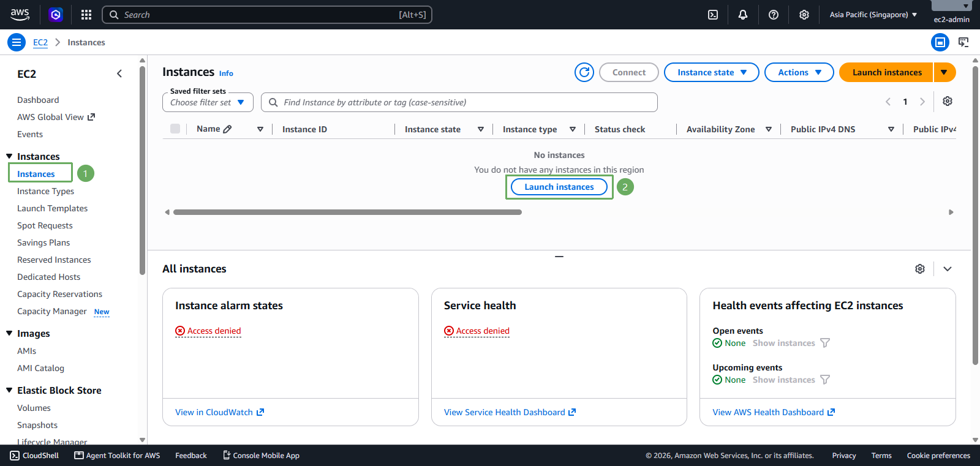Open All instances panel settings gear

(920, 269)
